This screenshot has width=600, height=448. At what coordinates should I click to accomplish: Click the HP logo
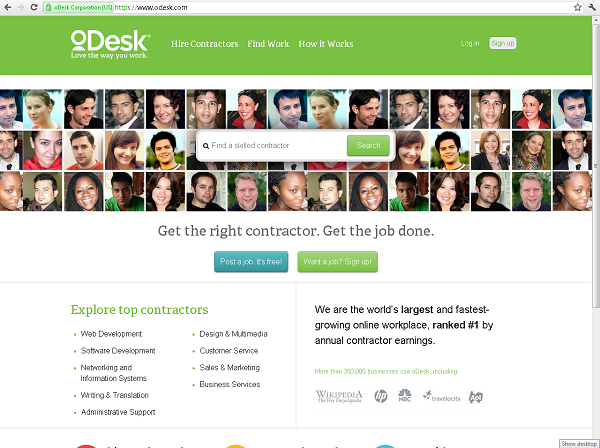(x=380, y=396)
